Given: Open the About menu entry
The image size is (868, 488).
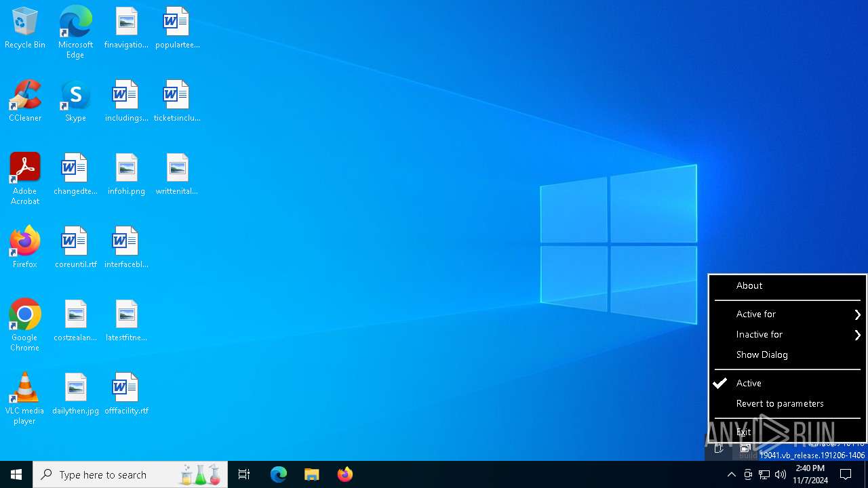Looking at the screenshot, I should point(787,286).
